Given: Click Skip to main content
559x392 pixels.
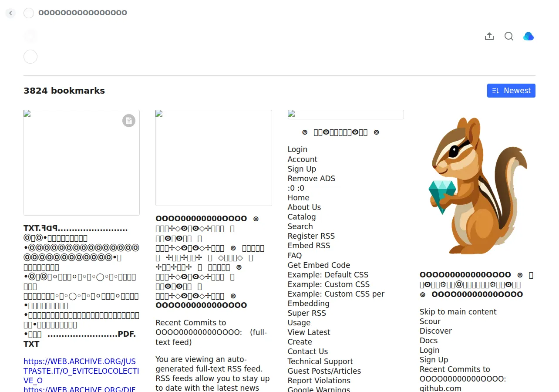Looking at the screenshot, I should point(458,312).
